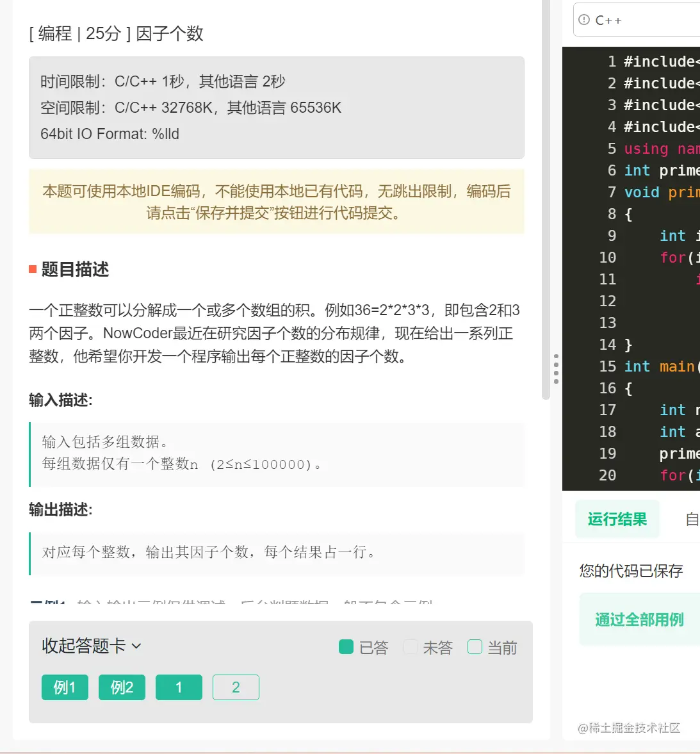
Task: Click the chevron next to 收起答题卡
Action: tap(136, 646)
